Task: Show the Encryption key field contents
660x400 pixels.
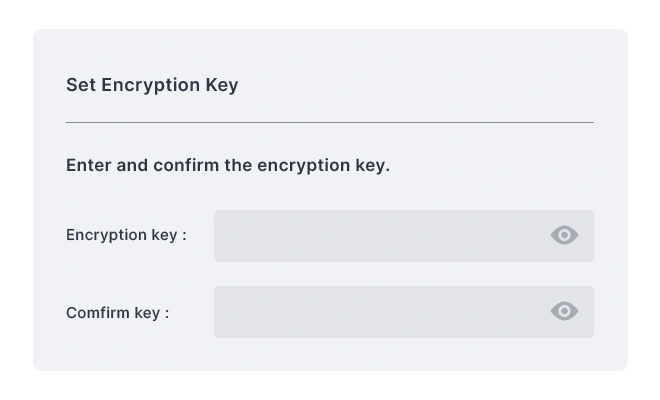Action: click(x=564, y=235)
